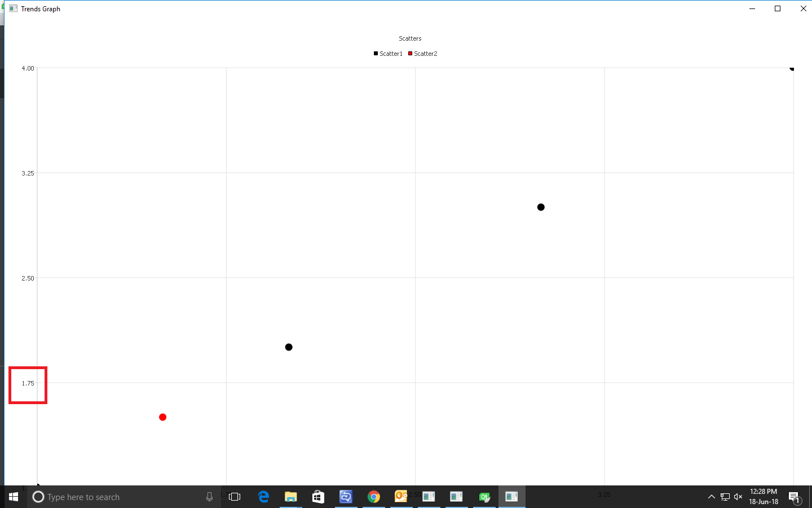
Task: Open network settings from the system tray
Action: coord(726,497)
